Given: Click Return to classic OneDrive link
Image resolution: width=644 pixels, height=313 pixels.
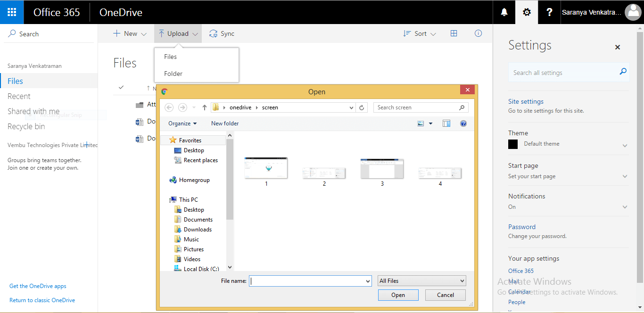Looking at the screenshot, I should pyautogui.click(x=42, y=300).
